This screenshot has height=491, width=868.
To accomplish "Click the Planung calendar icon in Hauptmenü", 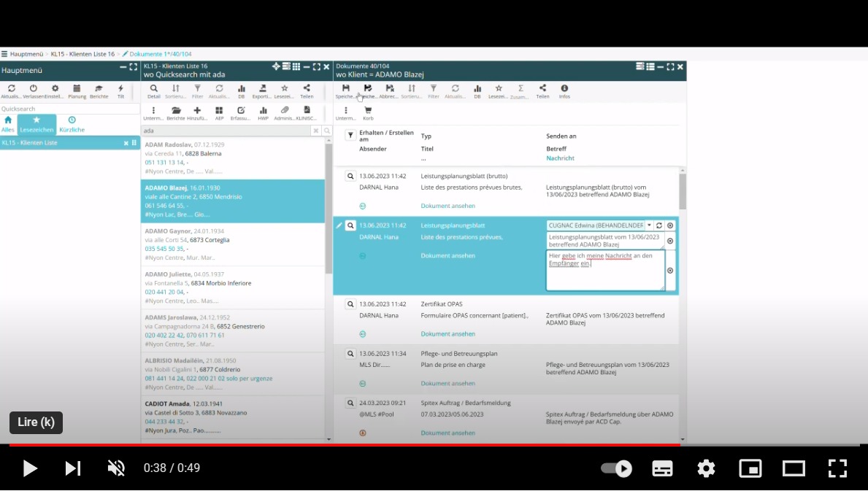I will point(77,88).
